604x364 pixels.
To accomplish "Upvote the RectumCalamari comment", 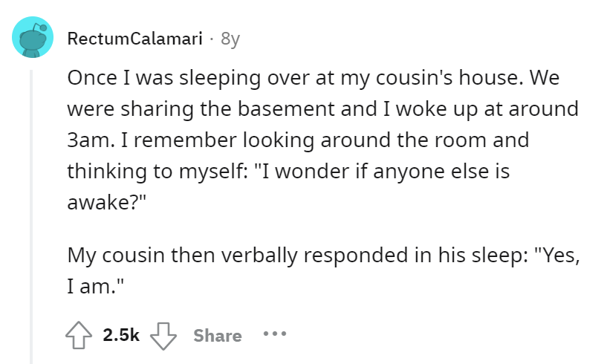I will pos(79,335).
